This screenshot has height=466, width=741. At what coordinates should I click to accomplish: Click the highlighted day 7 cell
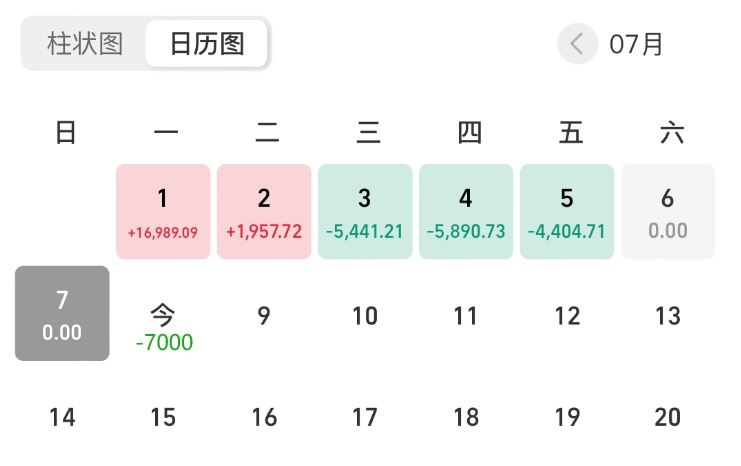62,313
